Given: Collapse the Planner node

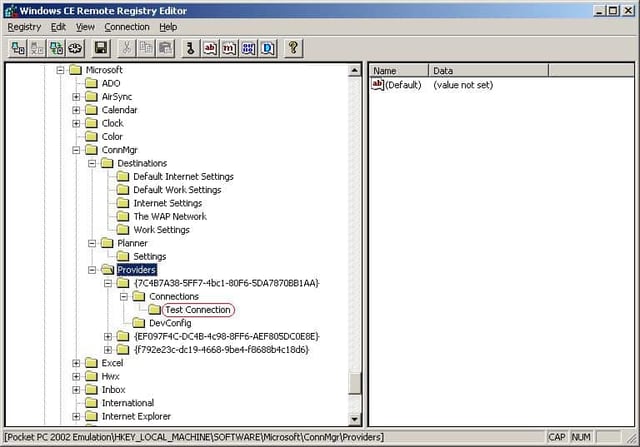Looking at the screenshot, I should 92,243.
